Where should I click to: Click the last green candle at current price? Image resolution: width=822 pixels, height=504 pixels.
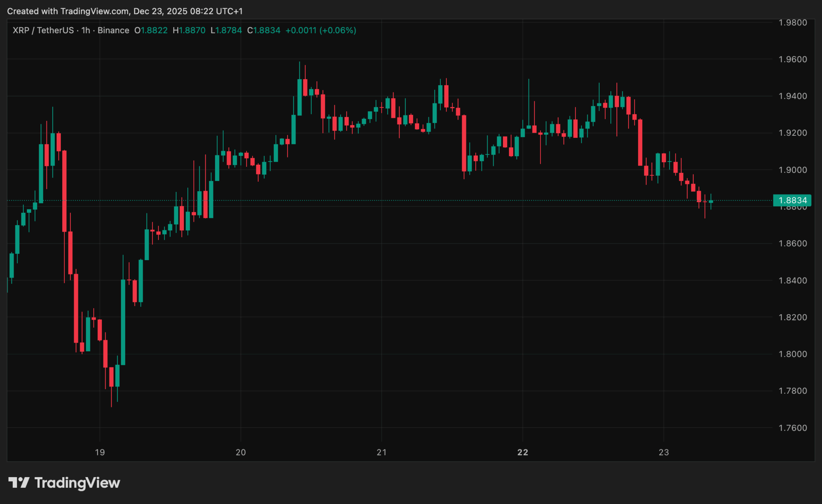(711, 201)
